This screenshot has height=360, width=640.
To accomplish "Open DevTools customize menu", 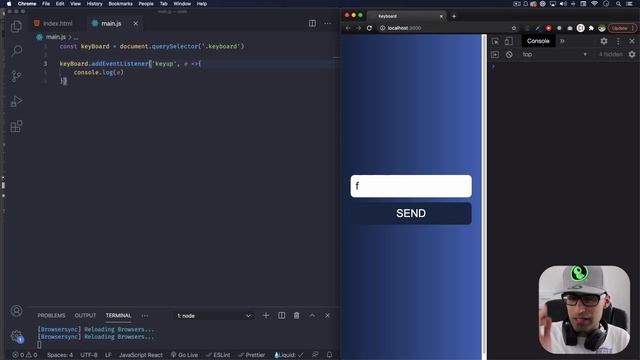I will click(618, 41).
